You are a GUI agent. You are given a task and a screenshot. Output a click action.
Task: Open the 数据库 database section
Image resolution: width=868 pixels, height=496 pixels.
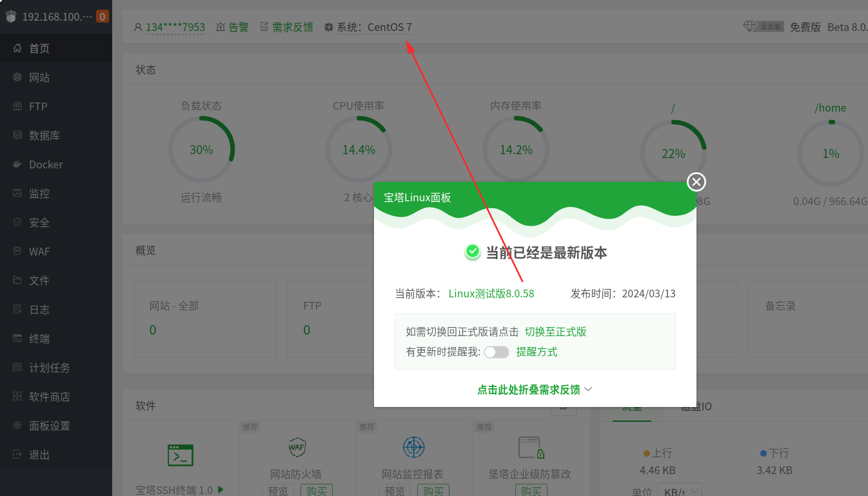(56, 135)
